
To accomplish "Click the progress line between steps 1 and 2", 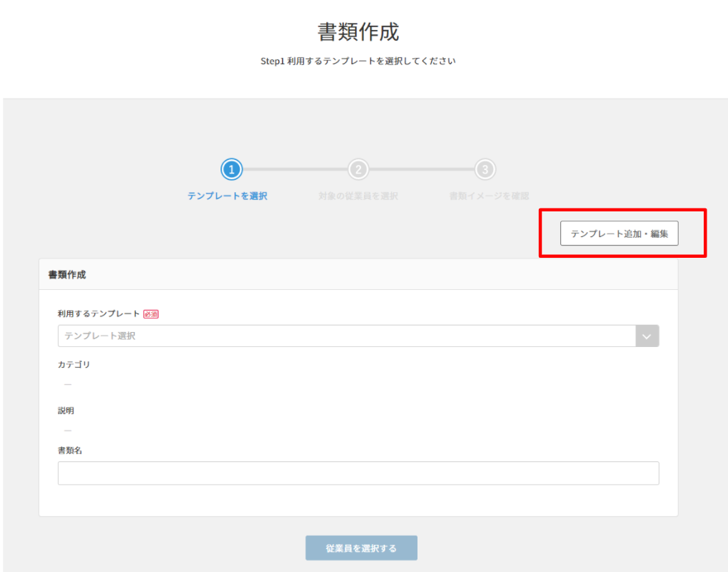I will [295, 169].
